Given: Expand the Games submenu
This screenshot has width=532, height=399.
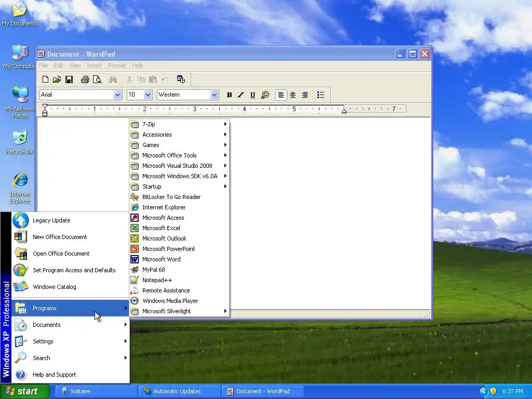Looking at the screenshot, I should point(179,145).
